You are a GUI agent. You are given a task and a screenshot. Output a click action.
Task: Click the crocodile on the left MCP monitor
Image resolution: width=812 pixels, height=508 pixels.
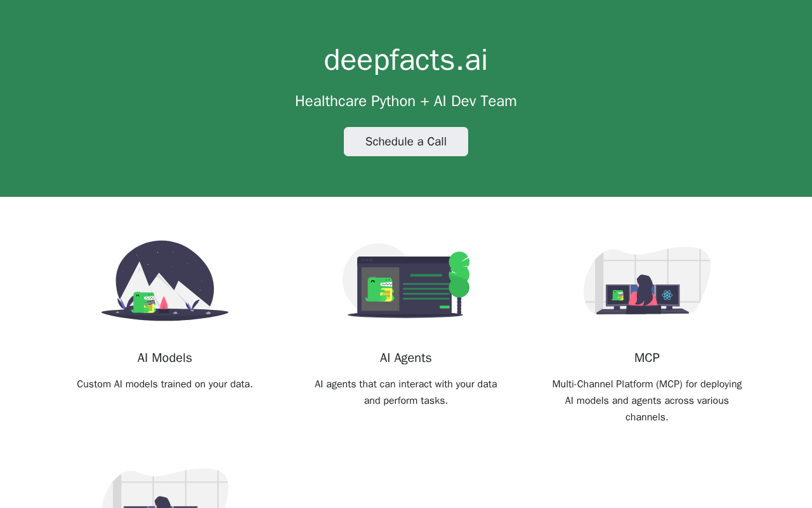point(618,295)
